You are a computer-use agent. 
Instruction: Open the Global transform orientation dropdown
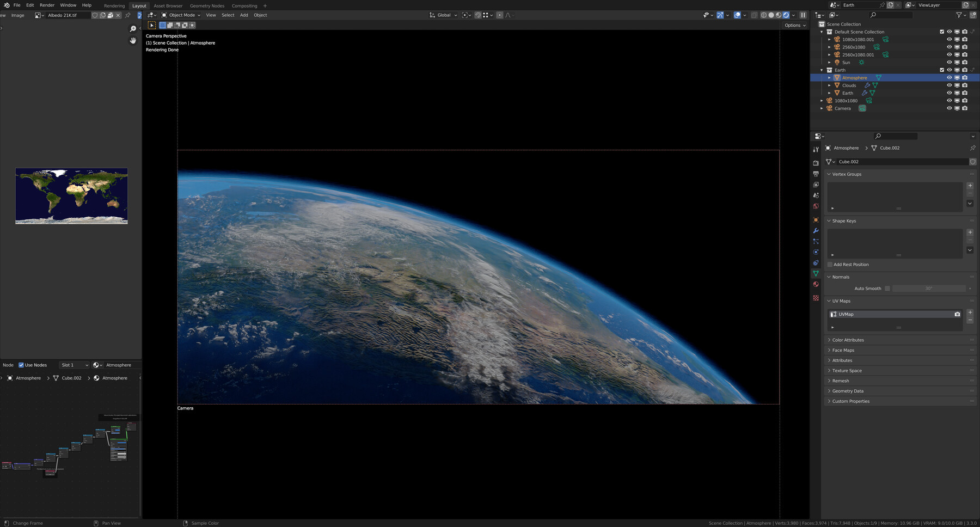444,15
